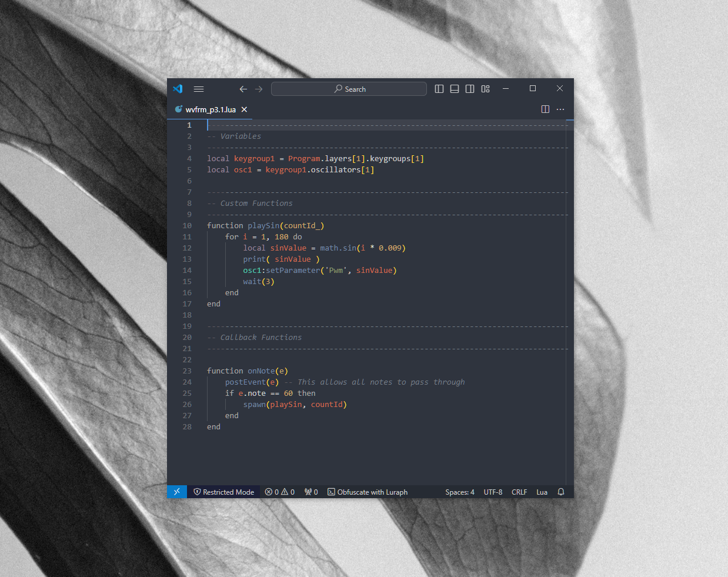
Task: Open the errors and warnings counter
Action: (280, 492)
